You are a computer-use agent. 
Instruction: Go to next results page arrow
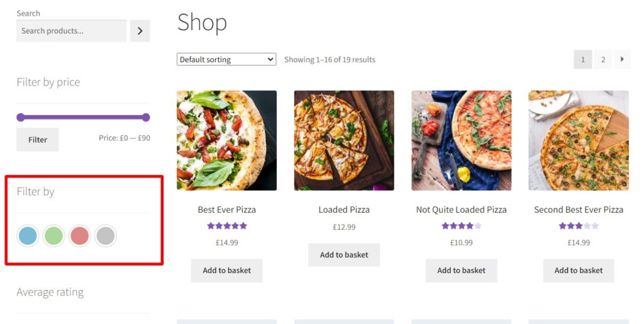pyautogui.click(x=622, y=60)
